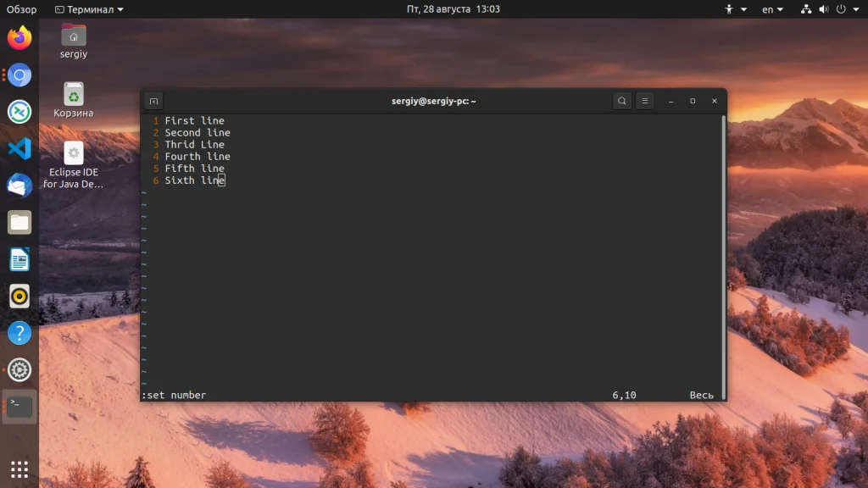Viewport: 868px width, 488px height.
Task: Click the 'Sixth line' text
Action: pos(194,180)
